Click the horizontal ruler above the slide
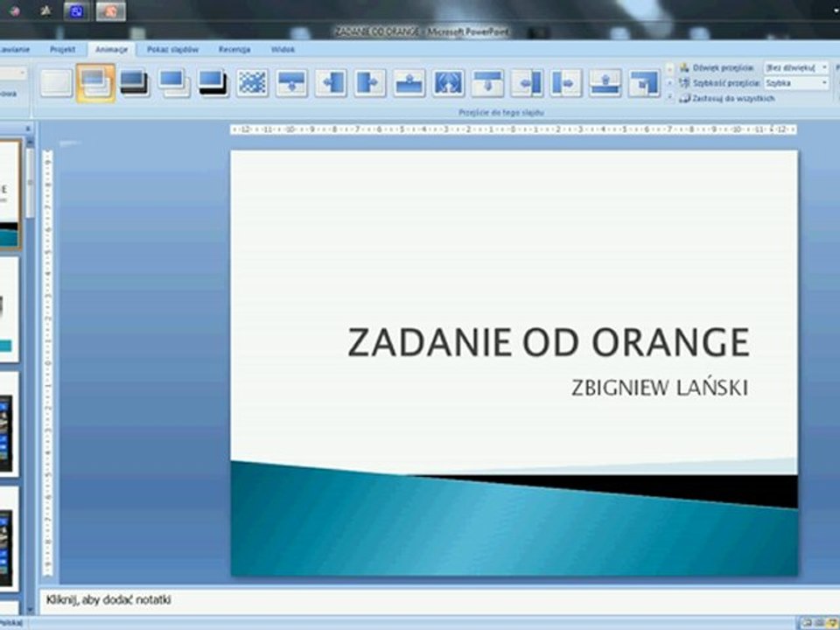Image resolution: width=840 pixels, height=630 pixels. (x=514, y=129)
